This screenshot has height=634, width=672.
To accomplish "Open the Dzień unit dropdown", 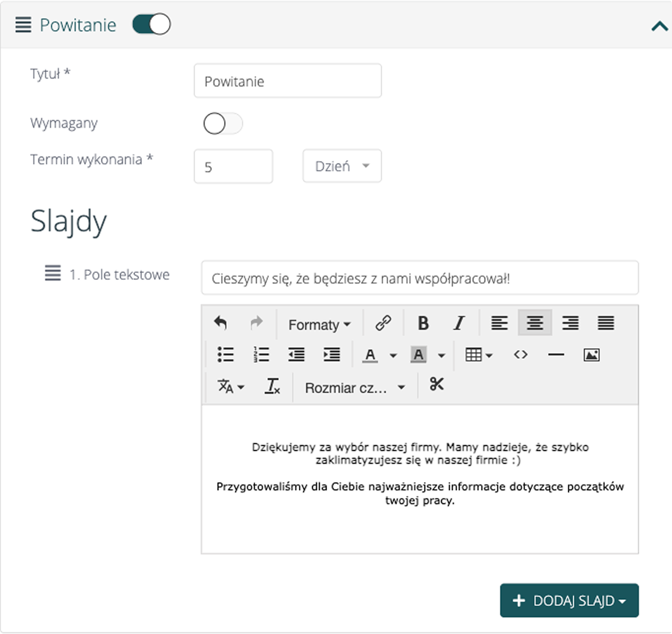I will 342,166.
